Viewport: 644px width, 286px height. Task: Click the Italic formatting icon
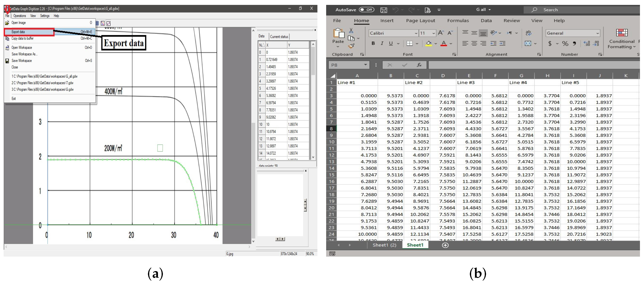382,43
